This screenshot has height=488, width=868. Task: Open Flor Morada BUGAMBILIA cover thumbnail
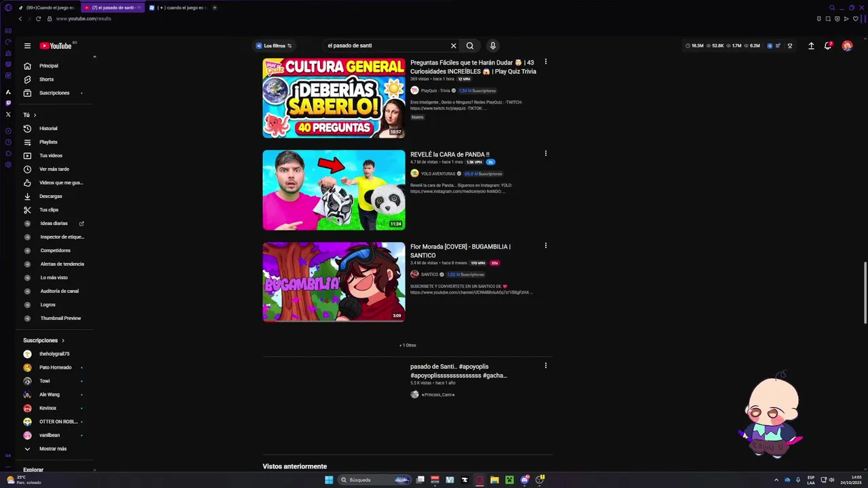pyautogui.click(x=334, y=281)
